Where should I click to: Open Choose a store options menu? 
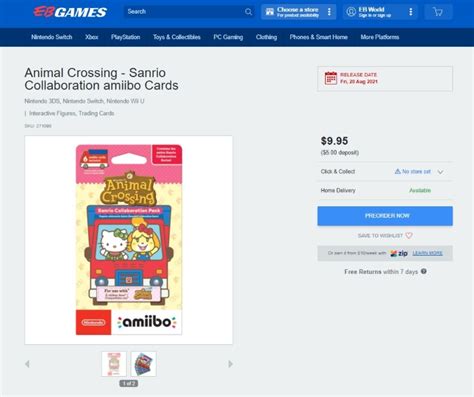[x=329, y=12]
